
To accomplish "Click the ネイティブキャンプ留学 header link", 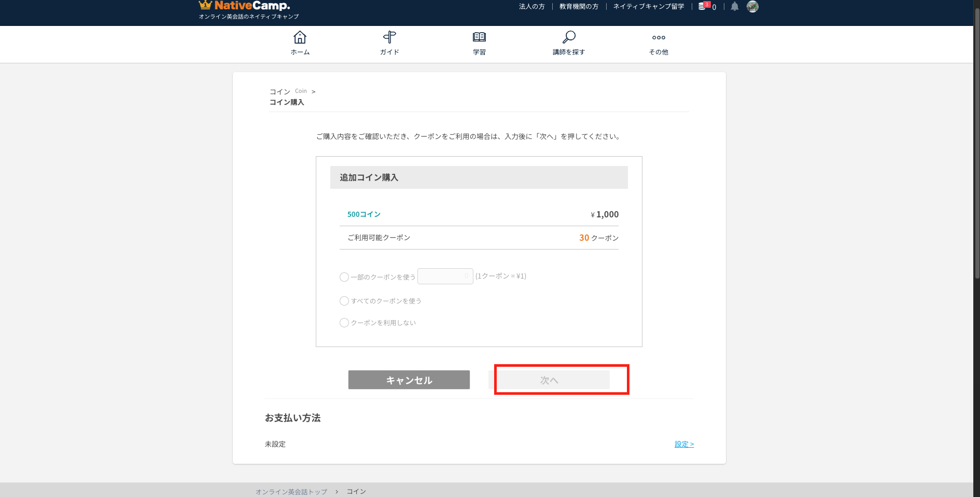I will (x=648, y=7).
